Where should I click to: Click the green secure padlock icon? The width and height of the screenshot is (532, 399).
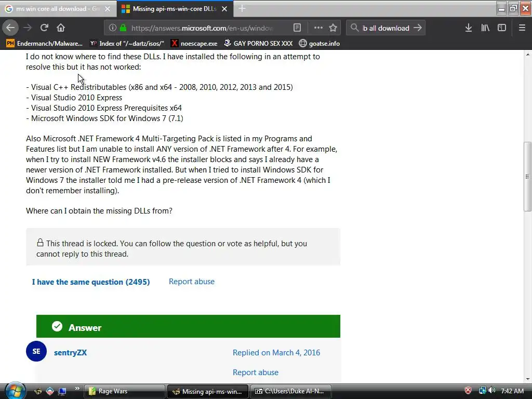123,28
